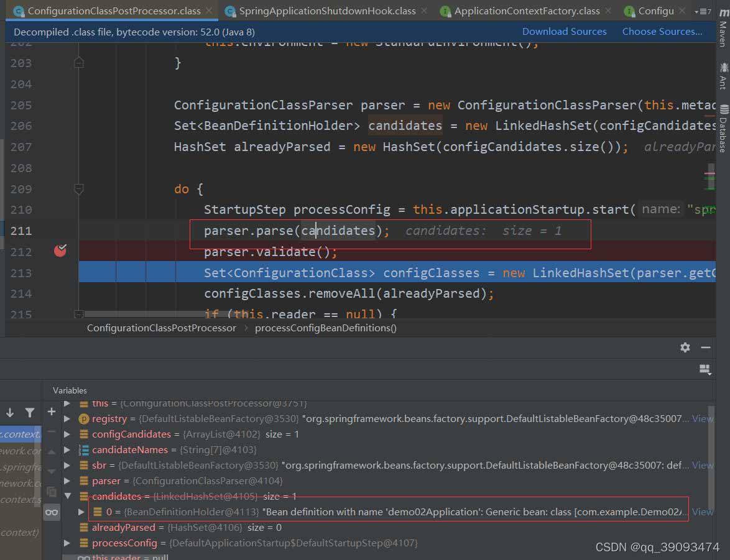Click the Download Sources link
The height and width of the screenshot is (560, 730).
click(x=564, y=32)
